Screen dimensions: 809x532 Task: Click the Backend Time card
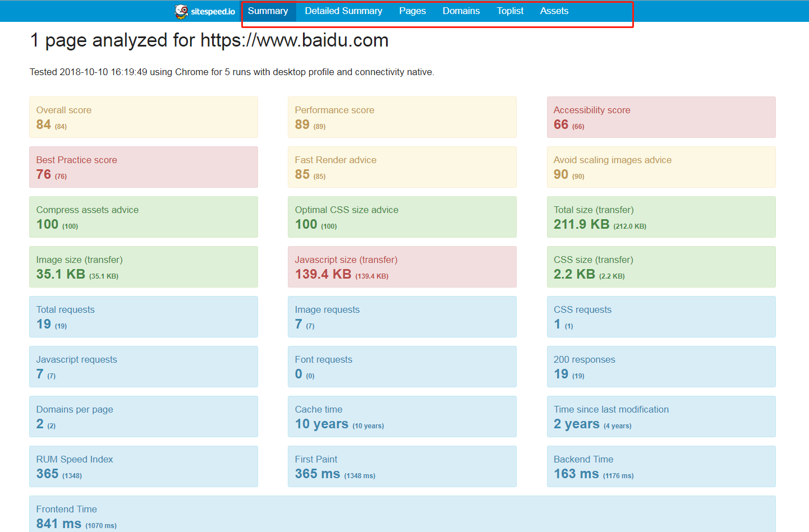pyautogui.click(x=661, y=466)
